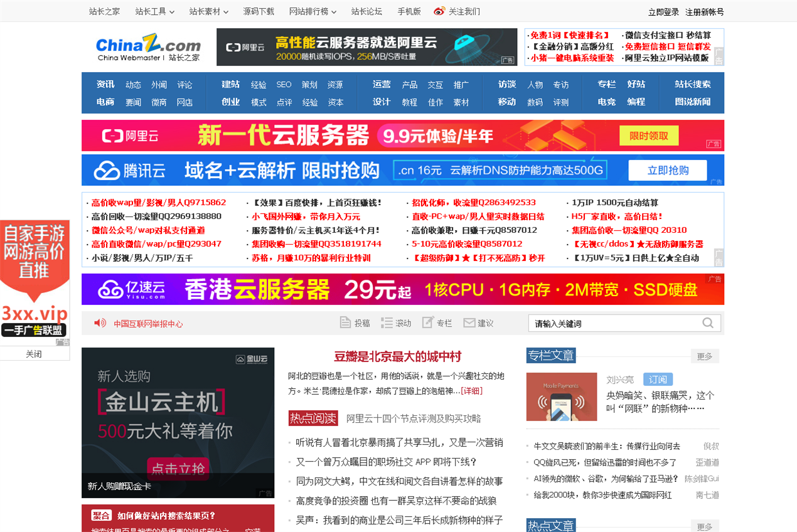The height and width of the screenshot is (532, 797).
Task: Select 电竞 in blue navigation
Action: point(607,102)
